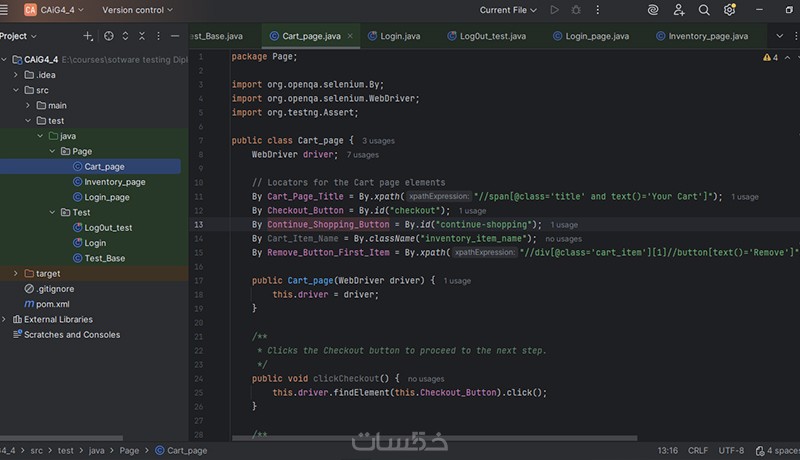The image size is (800, 460).
Task: Switch to the Login_page.java tab
Action: pyautogui.click(x=591, y=36)
